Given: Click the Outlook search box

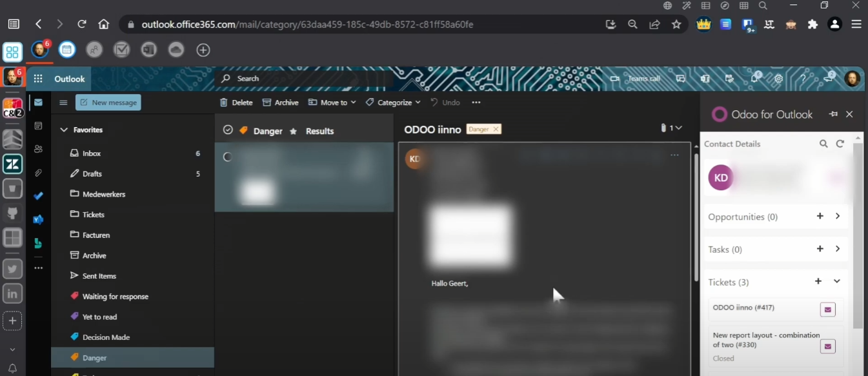Looking at the screenshot, I should [x=303, y=79].
